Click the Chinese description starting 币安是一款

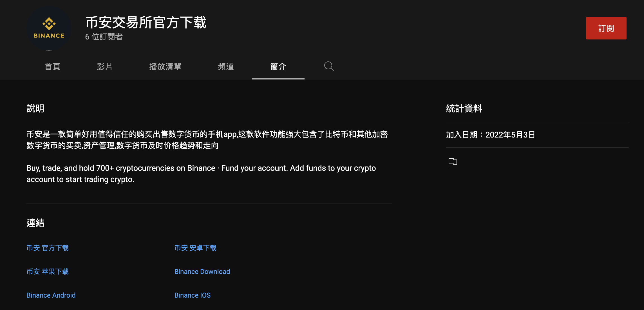pyautogui.click(x=207, y=140)
